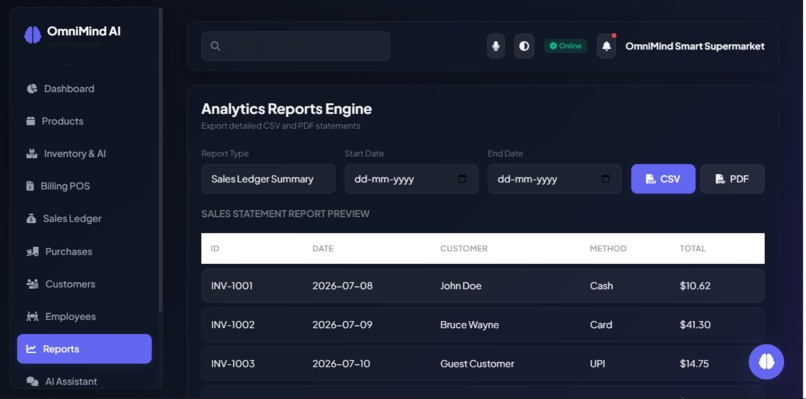Click the Reports line chart icon
The height and width of the screenshot is (399, 806).
tap(31, 349)
